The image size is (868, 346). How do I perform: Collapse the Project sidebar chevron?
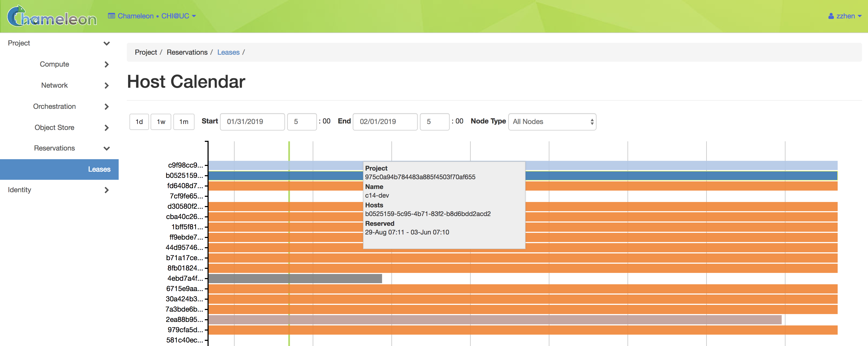tap(106, 43)
